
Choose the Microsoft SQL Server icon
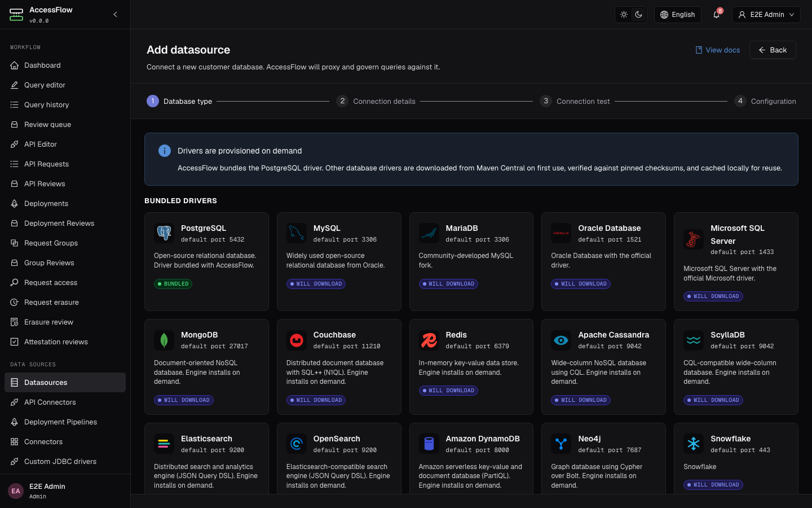pos(694,239)
